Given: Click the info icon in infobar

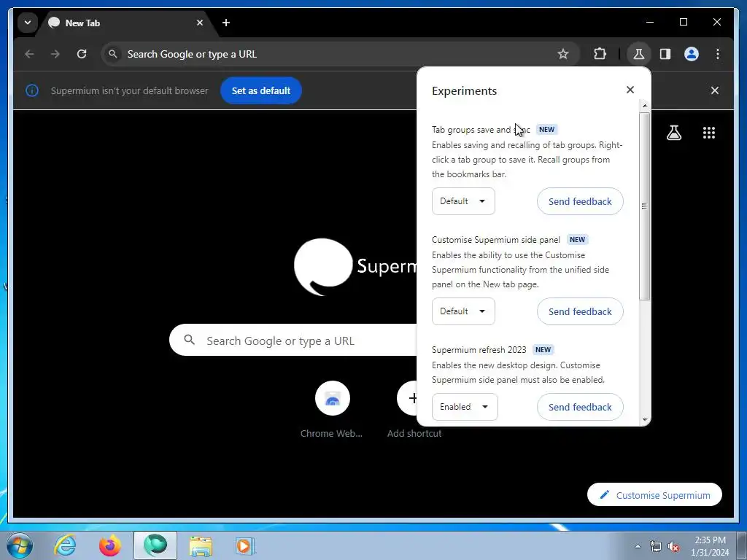Looking at the screenshot, I should [x=32, y=90].
